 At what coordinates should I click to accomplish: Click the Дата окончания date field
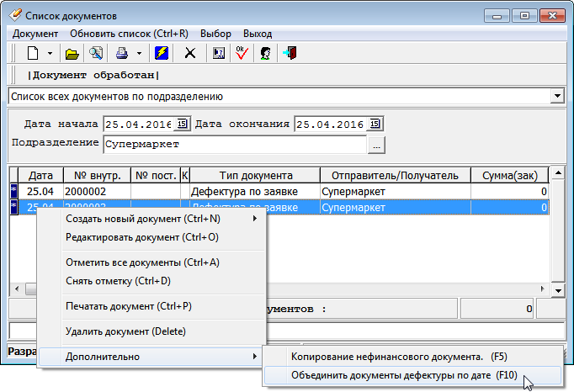330,124
